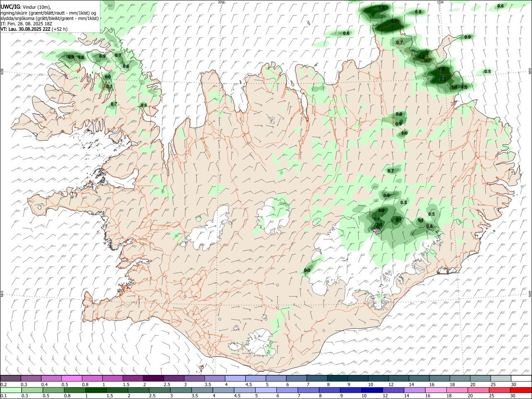Select the dark purple snow swatch between 2 and 2.5
The height and width of the screenshot is (399, 532).
(153, 378)
